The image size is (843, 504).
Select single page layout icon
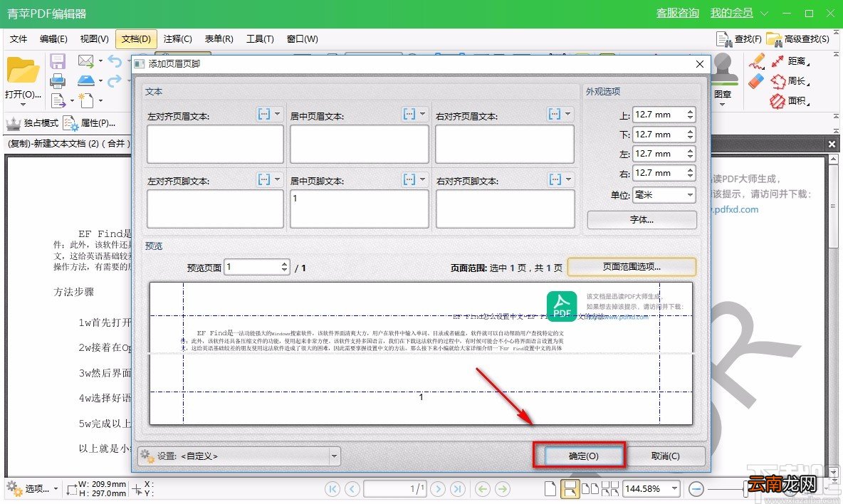550,488
